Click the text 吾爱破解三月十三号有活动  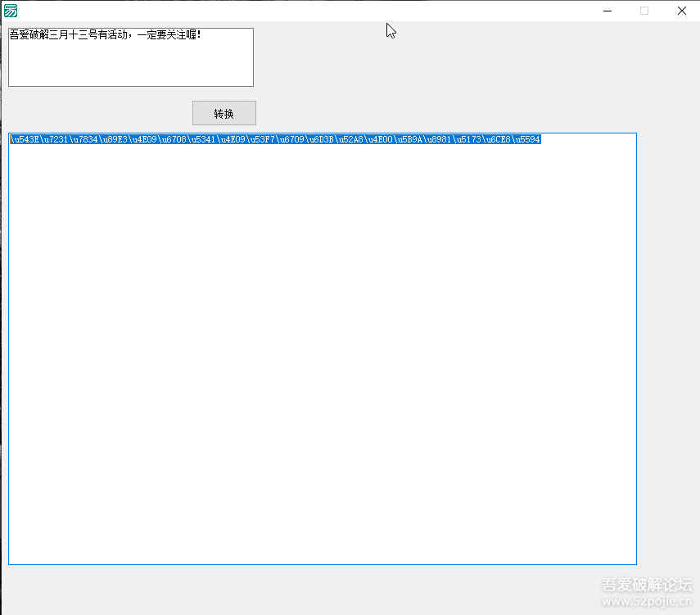(x=69, y=35)
